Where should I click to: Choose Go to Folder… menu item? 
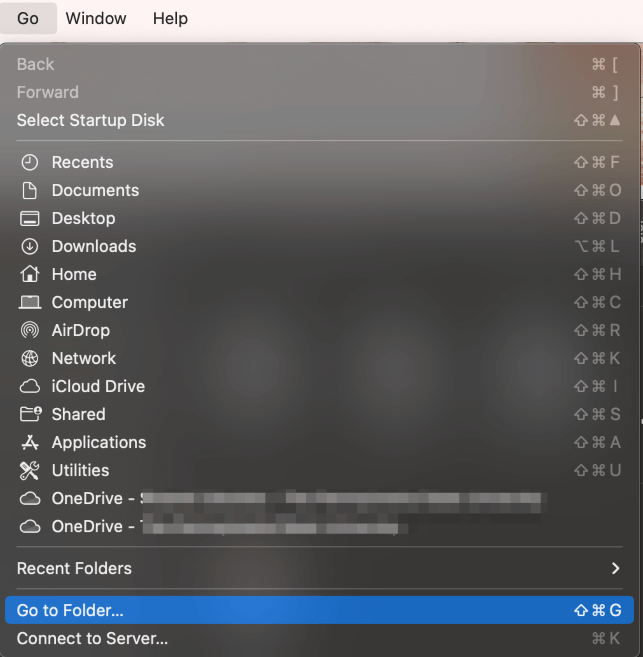point(70,610)
